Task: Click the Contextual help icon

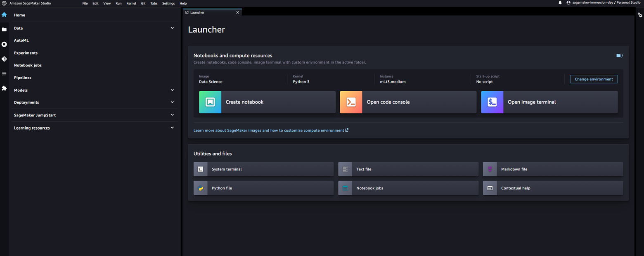Action: (x=490, y=188)
